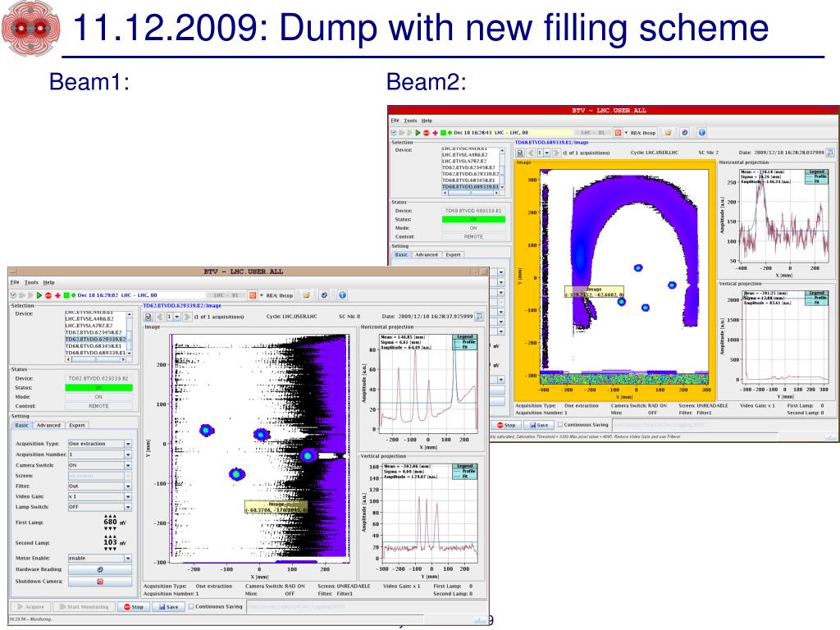Click Legend box in front horizontal projection

[x=464, y=342]
